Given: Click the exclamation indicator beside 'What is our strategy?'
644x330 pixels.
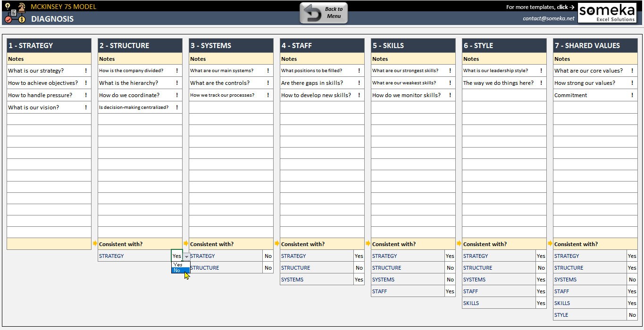Looking at the screenshot, I should (x=86, y=70).
